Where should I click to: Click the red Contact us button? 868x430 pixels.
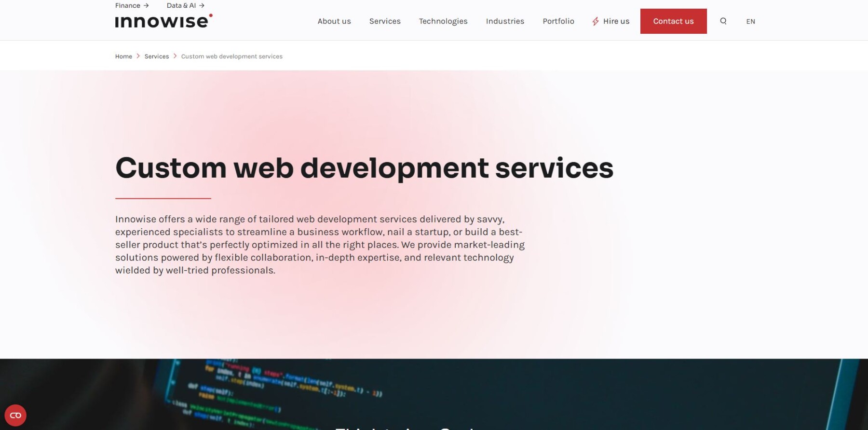pyautogui.click(x=673, y=21)
